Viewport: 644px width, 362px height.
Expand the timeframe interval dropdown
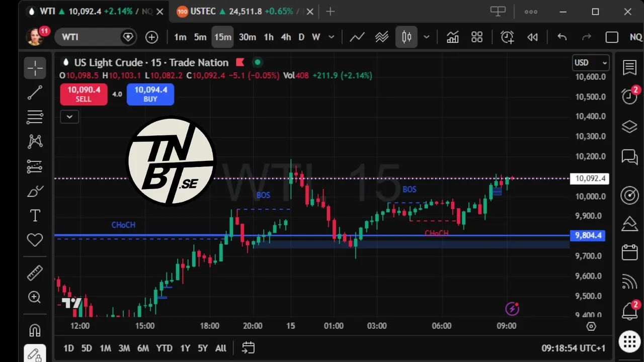(331, 37)
